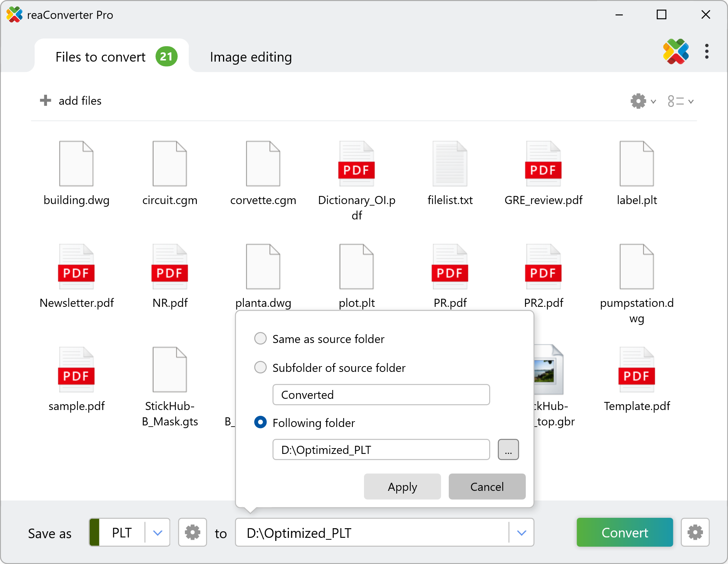Select the filelist.txt file icon
This screenshot has height=564, width=728.
(x=450, y=164)
